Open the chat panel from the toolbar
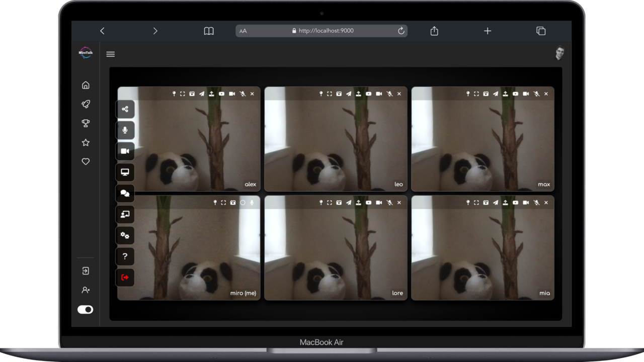 (x=125, y=193)
